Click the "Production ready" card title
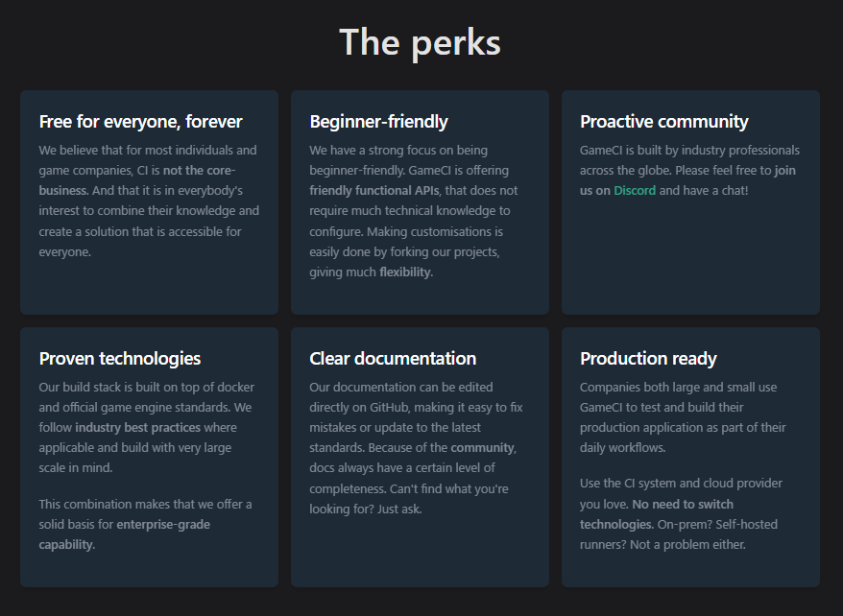This screenshot has width=843, height=616. pyautogui.click(x=648, y=359)
